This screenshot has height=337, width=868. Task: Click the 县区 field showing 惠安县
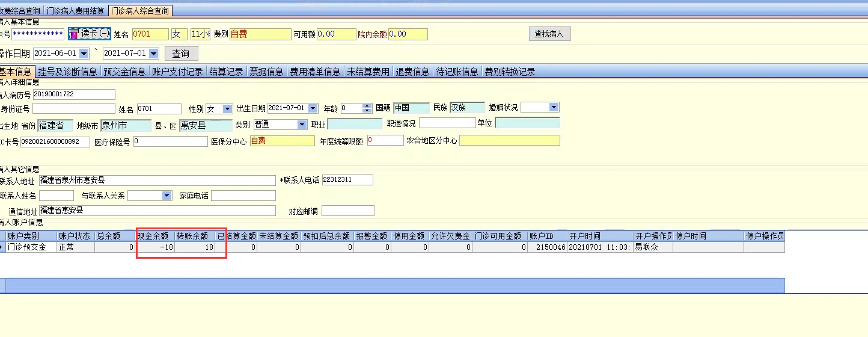click(x=206, y=125)
